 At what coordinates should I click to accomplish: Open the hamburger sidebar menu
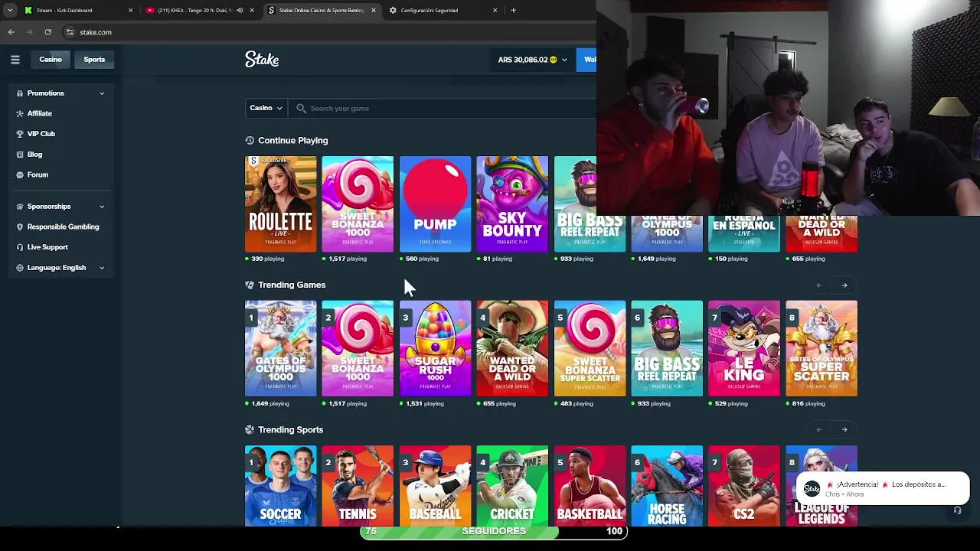(15, 60)
